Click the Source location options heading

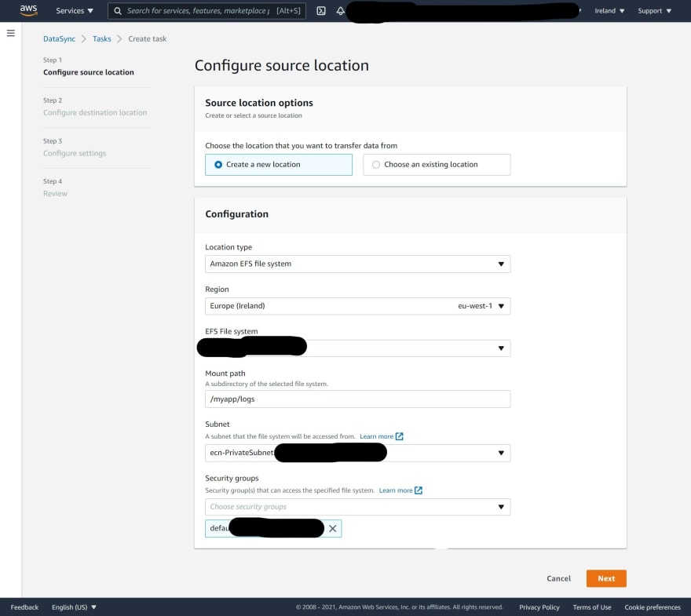[259, 103]
